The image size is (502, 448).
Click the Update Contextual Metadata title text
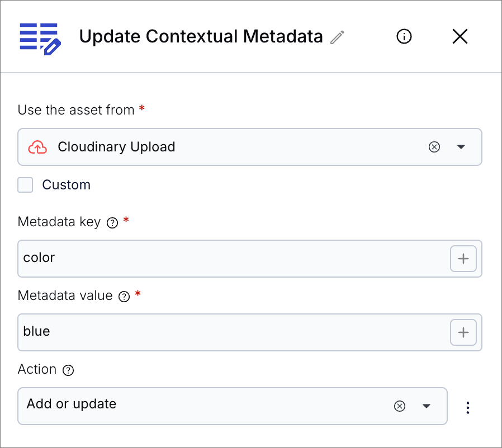[x=201, y=37]
